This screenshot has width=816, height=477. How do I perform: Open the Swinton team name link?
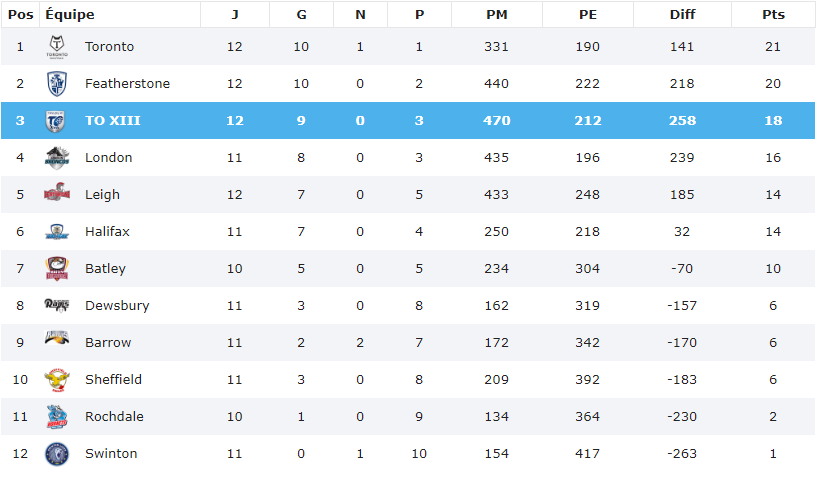[x=111, y=454]
